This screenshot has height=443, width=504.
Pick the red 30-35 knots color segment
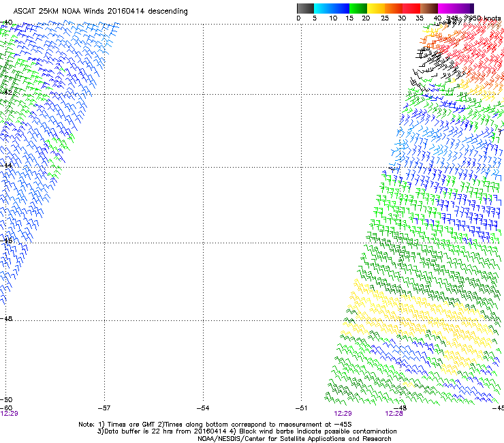coord(411,8)
